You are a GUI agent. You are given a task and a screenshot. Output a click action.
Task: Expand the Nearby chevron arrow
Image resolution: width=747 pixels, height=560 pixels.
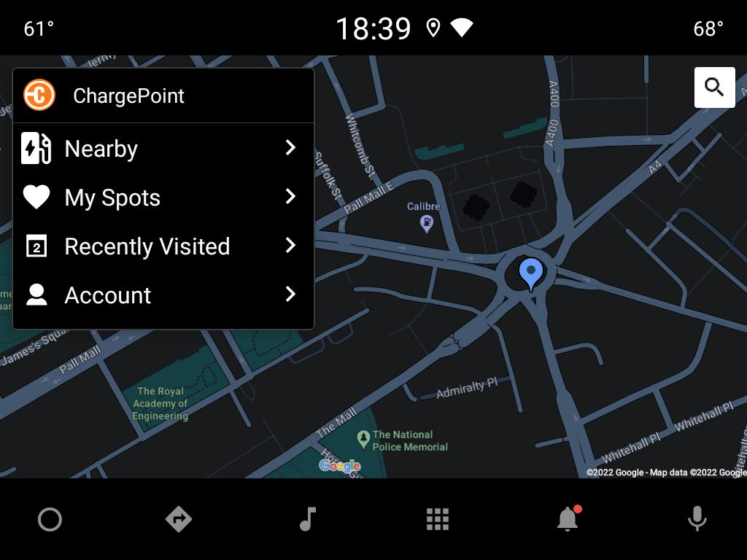click(290, 147)
